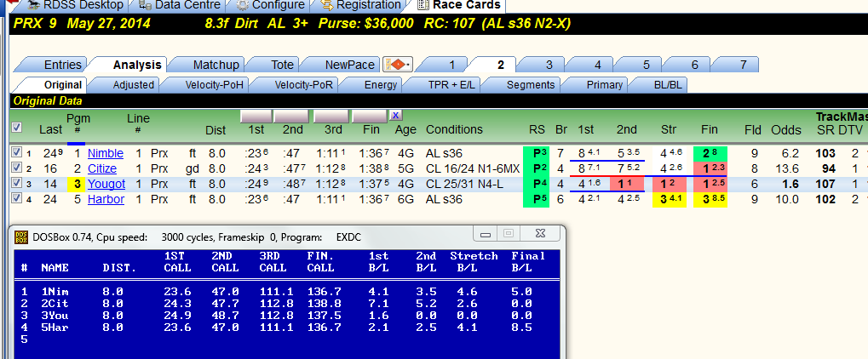Uncheck the checkbox for Harbor row

[16, 199]
